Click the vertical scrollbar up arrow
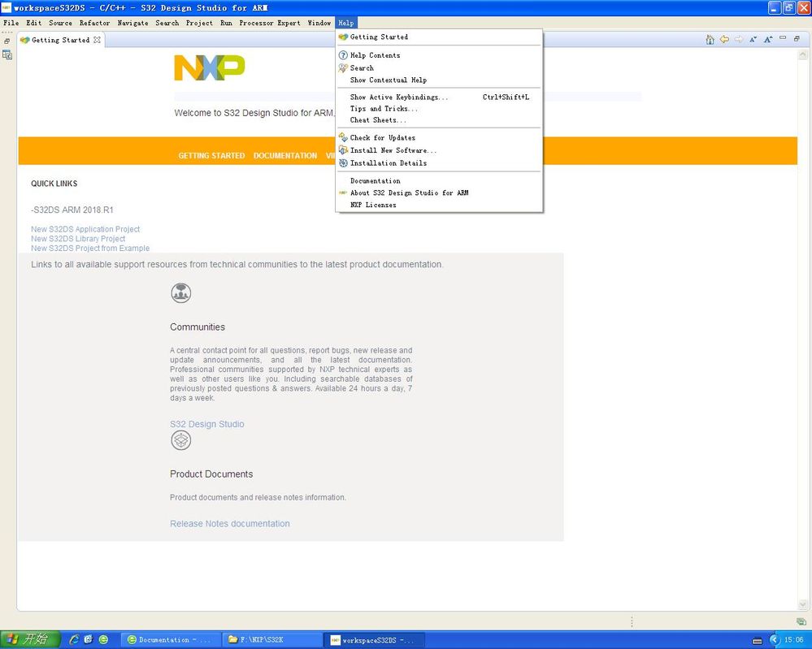The width and height of the screenshot is (812, 649). [x=803, y=54]
